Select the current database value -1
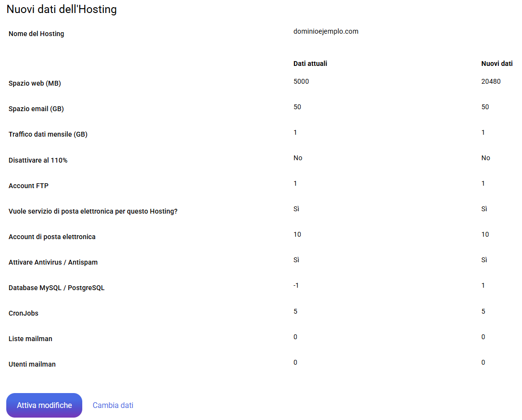Viewport: 522px width, 420px height. tap(296, 285)
